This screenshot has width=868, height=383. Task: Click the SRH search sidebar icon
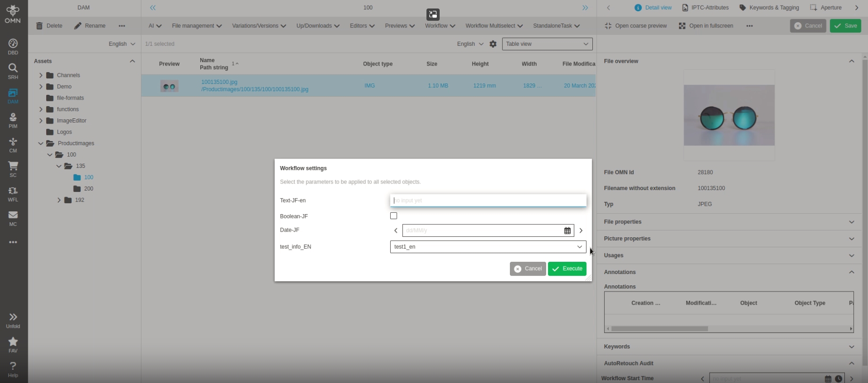[x=13, y=71]
